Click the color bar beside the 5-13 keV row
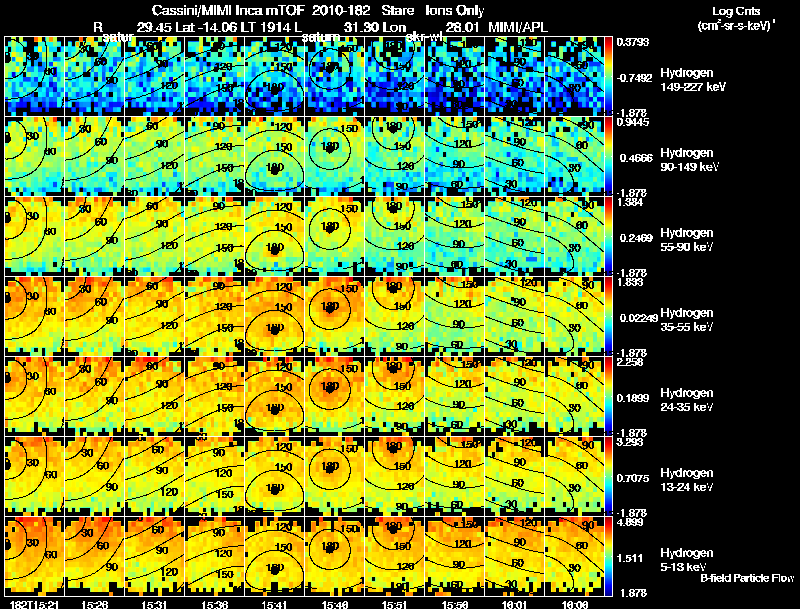800x609 pixels. (x=608, y=556)
